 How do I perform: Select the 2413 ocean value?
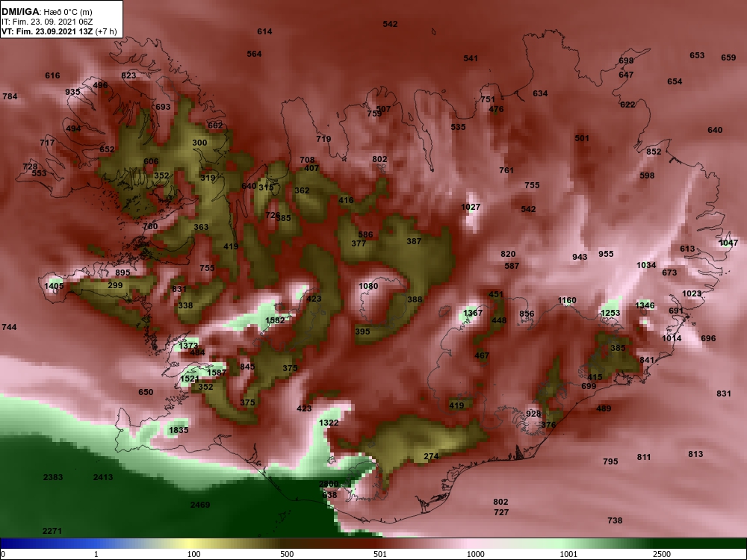coord(103,477)
